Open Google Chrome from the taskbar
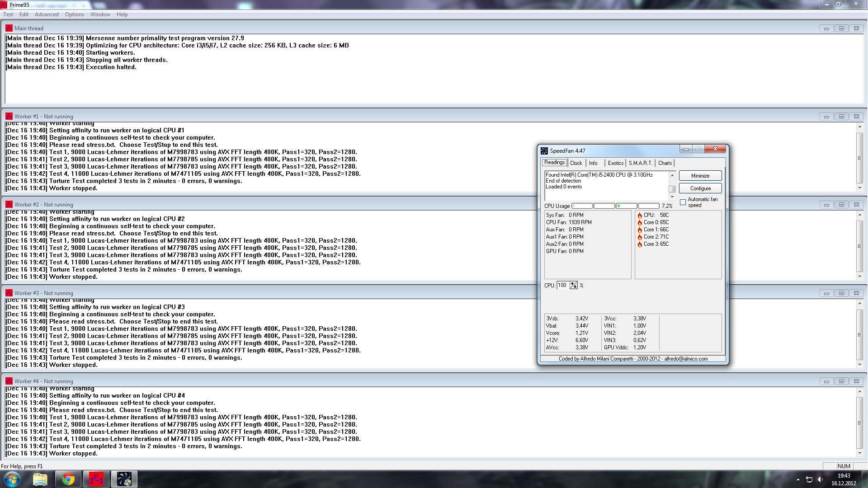Viewport: 868px width, 488px height. [x=68, y=479]
